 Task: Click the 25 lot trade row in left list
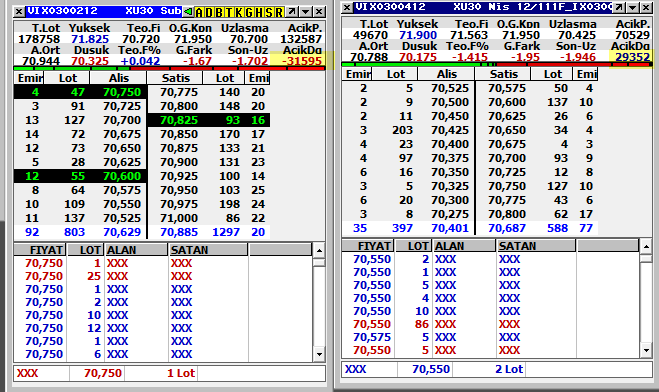(163, 276)
